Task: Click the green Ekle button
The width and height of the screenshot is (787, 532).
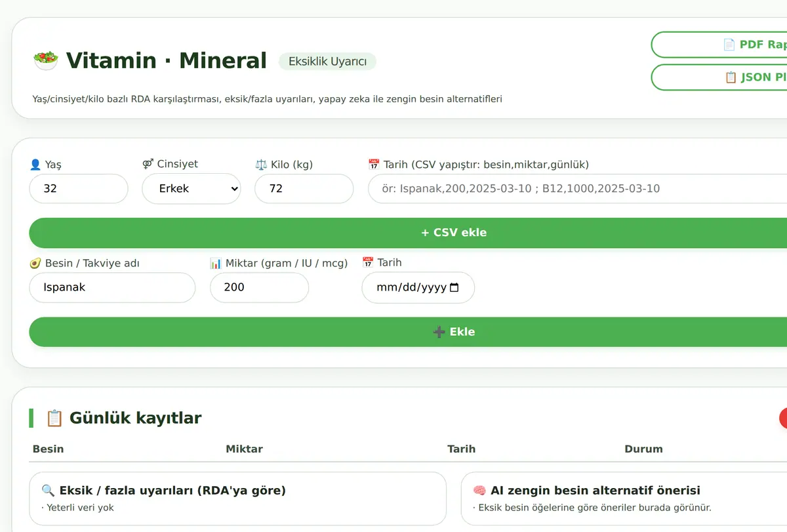Action: click(408, 332)
